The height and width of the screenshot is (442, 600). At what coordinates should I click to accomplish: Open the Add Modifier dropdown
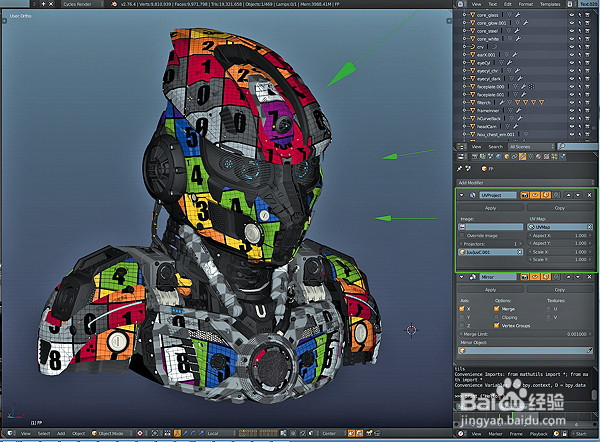[x=525, y=183]
